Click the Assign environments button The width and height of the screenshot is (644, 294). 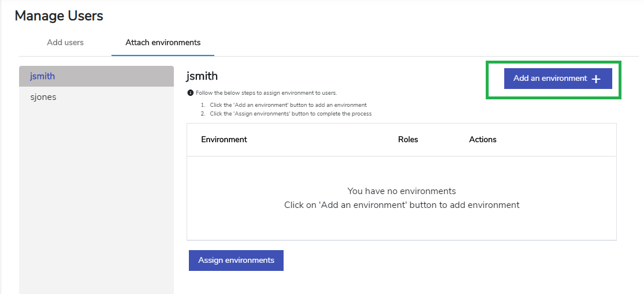click(236, 260)
